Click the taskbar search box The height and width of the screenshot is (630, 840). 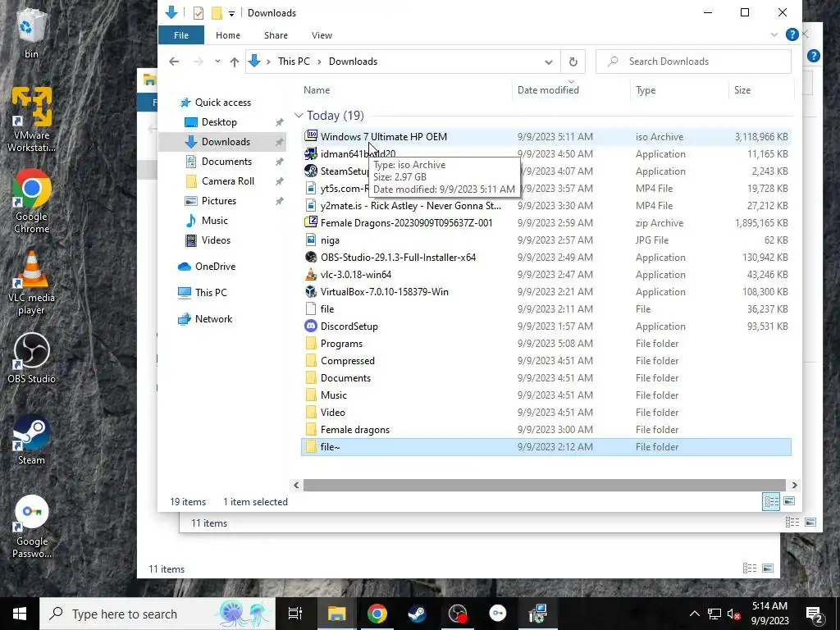pos(157,614)
